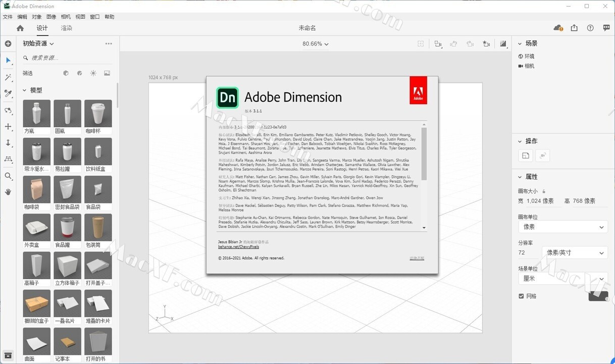
Task: Open the camera bookmarks icon
Action: 438,44
